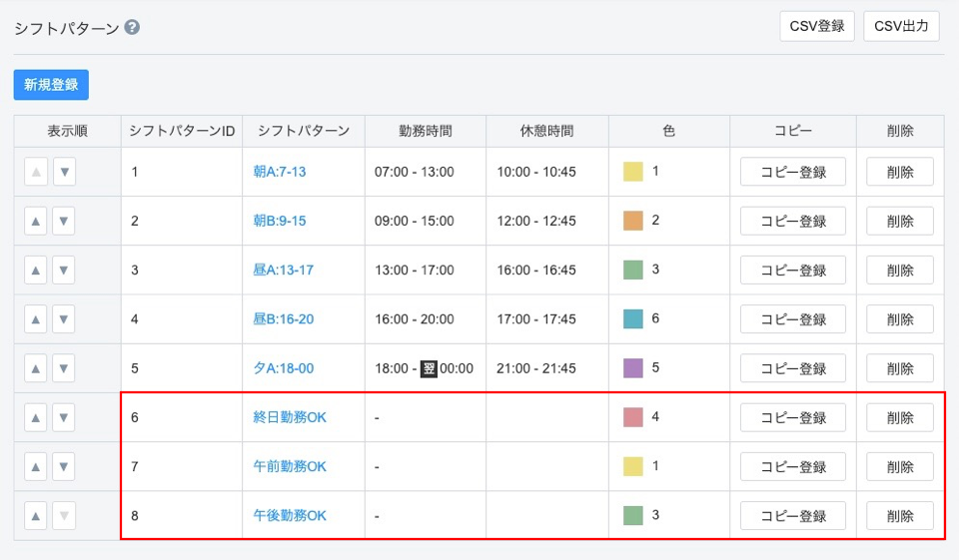This screenshot has height=560, width=959.
Task: Click コピー登録 for 昼A:13-17 row
Action: point(793,270)
